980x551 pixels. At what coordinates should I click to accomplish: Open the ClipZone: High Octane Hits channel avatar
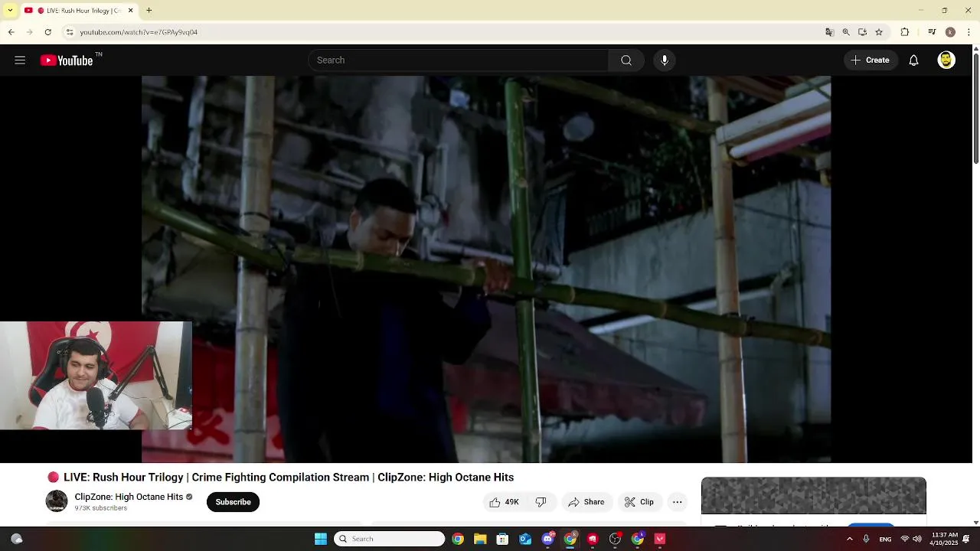tap(57, 501)
